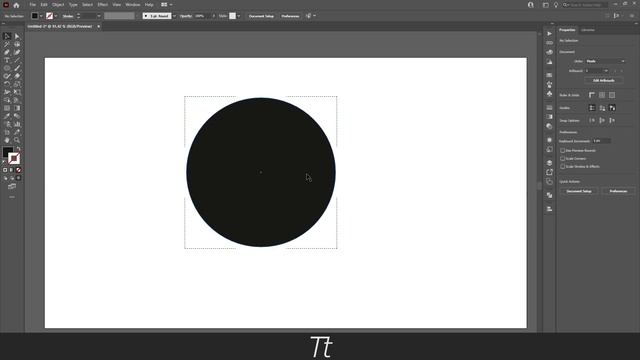640x360 pixels.
Task: Select the Free Transform tool
Action: click(17, 92)
